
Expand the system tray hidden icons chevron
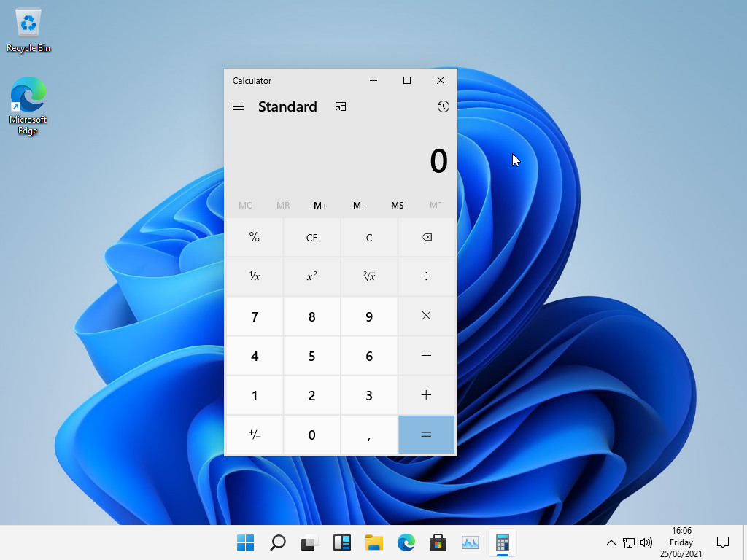[611, 542]
